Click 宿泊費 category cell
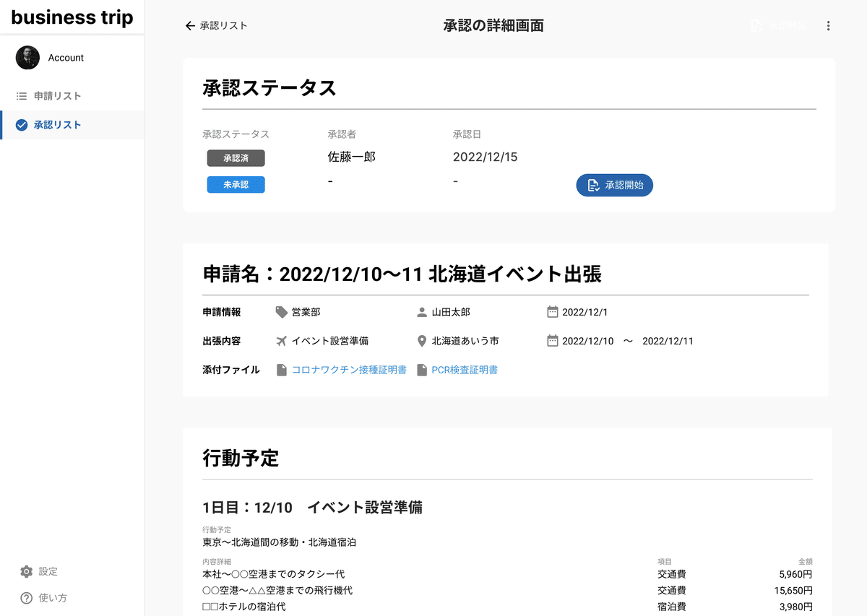 coord(671,607)
